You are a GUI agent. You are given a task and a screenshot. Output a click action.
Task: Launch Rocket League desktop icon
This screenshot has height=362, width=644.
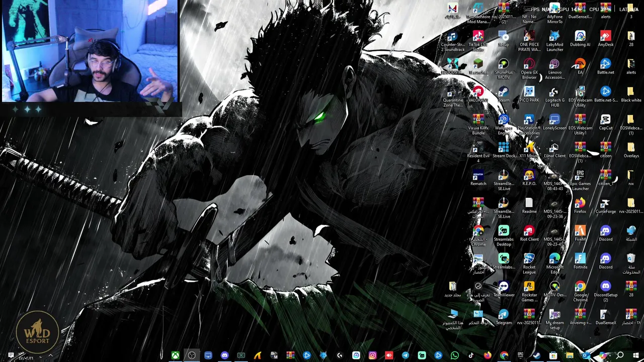529,263
